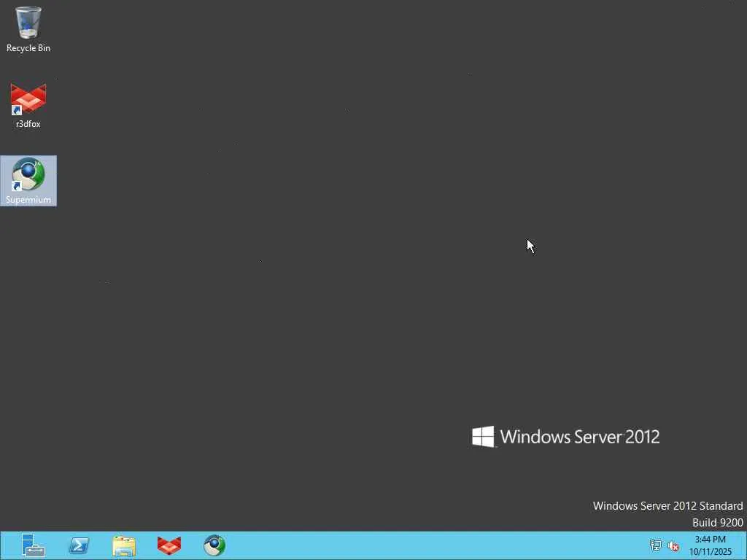Launch r3dfox from the taskbar
This screenshot has height=560, width=747.
point(169,545)
